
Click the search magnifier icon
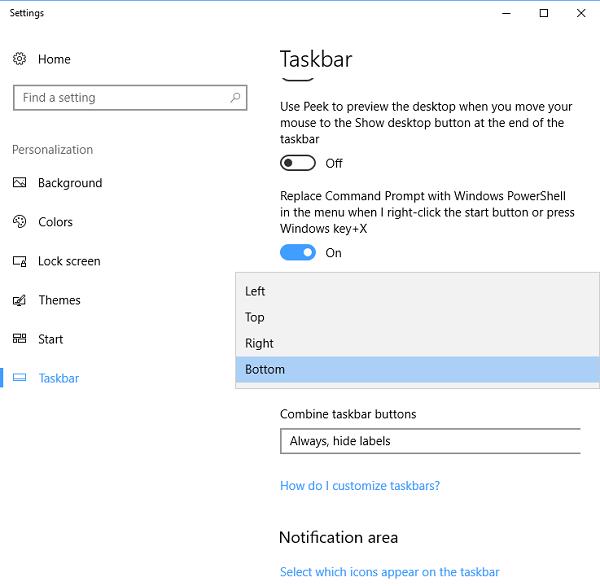coord(236,98)
